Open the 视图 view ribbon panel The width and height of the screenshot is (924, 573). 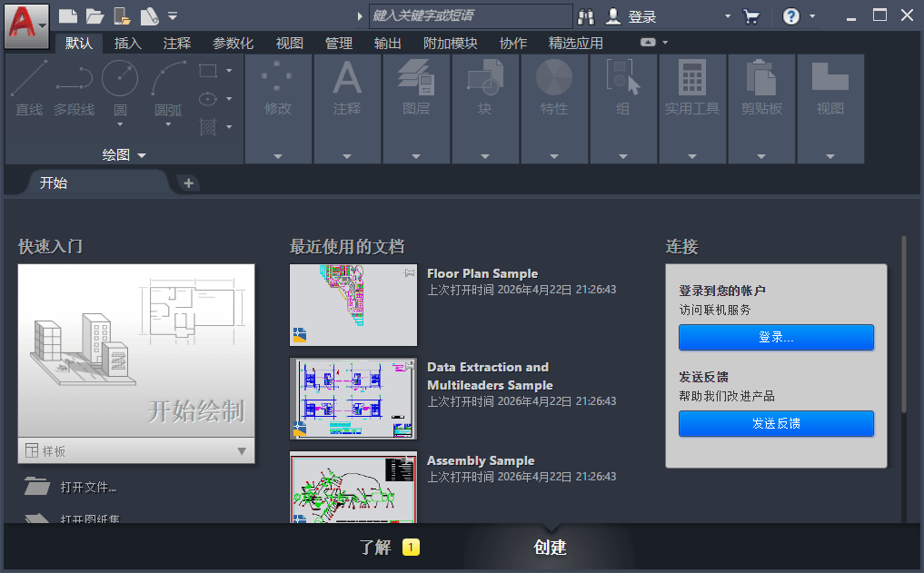pos(830,109)
